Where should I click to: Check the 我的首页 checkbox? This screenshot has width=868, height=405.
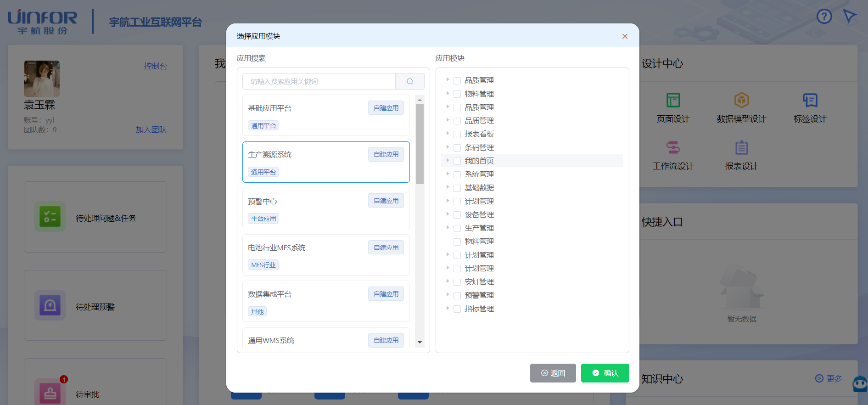(457, 161)
